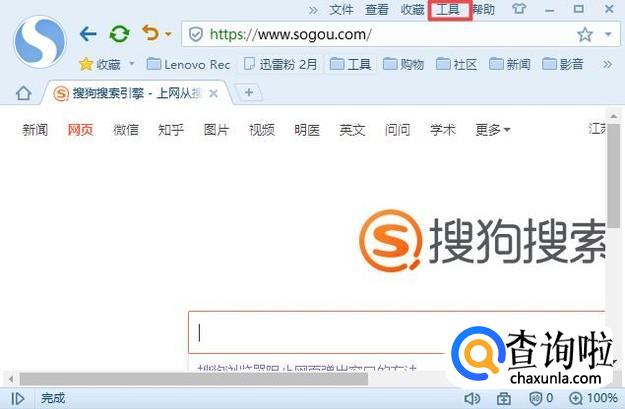Viewport: 625px width, 409px height.
Task: Toggle the sidebar icon in status bar
Action: tap(18, 398)
